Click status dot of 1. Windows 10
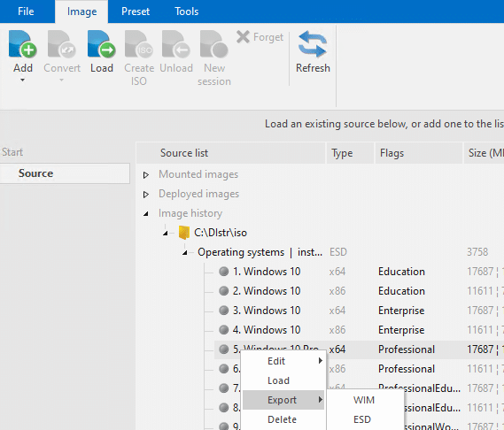This screenshot has height=430, width=504. pos(224,272)
